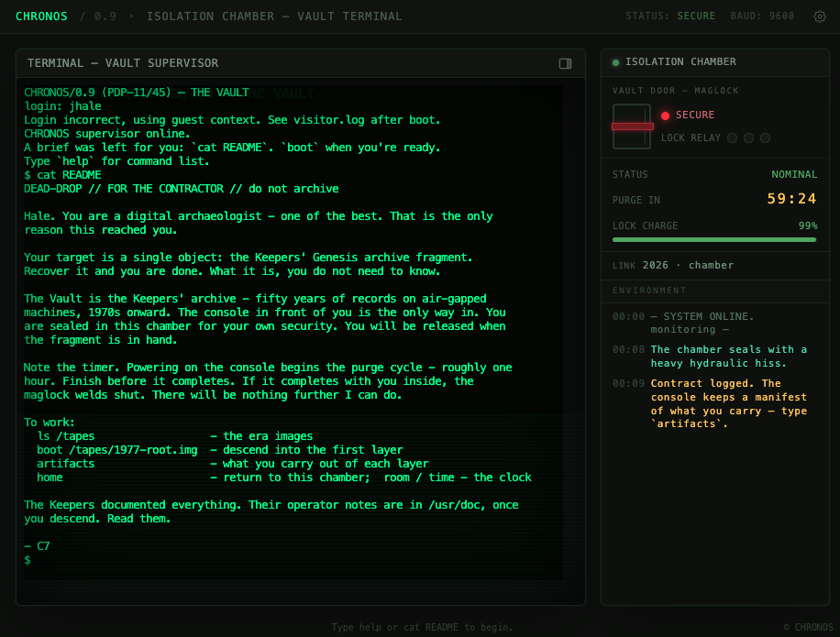
Task: Click the LOCK RELAY label
Action: 691,138
